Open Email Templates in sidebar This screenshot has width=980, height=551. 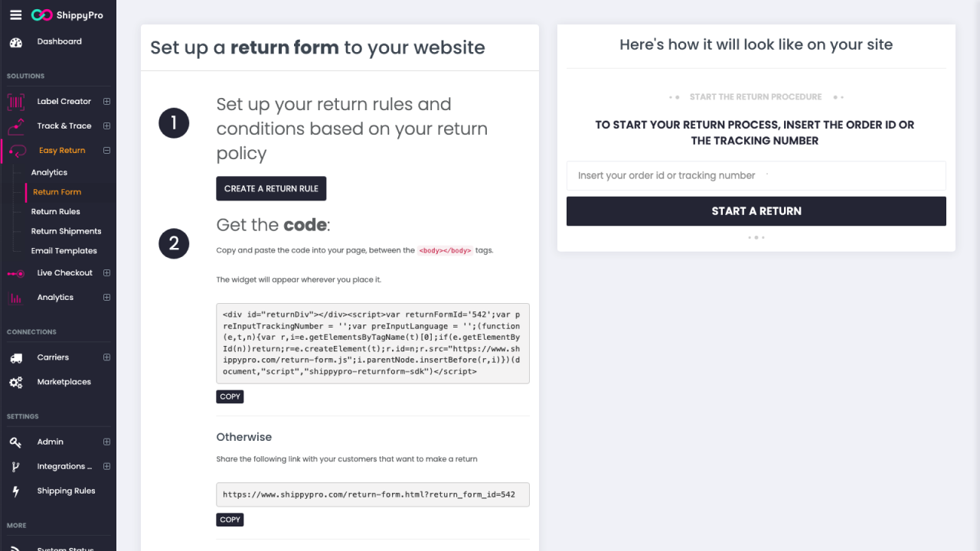64,251
